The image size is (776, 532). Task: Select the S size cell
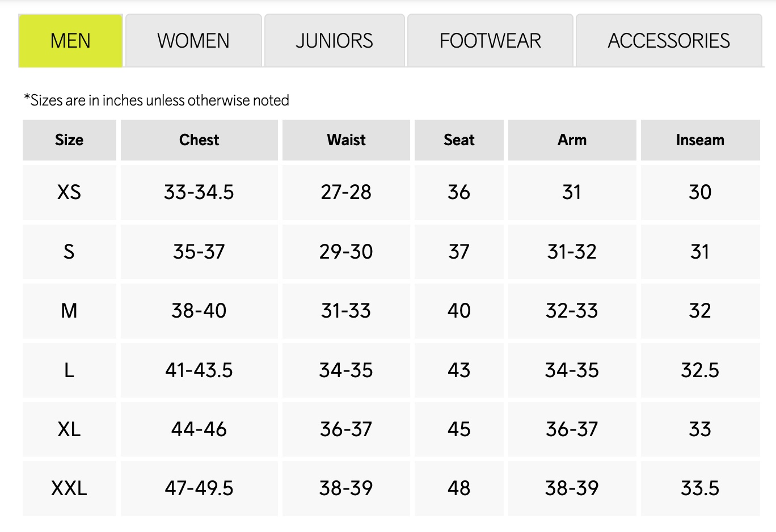coord(69,252)
